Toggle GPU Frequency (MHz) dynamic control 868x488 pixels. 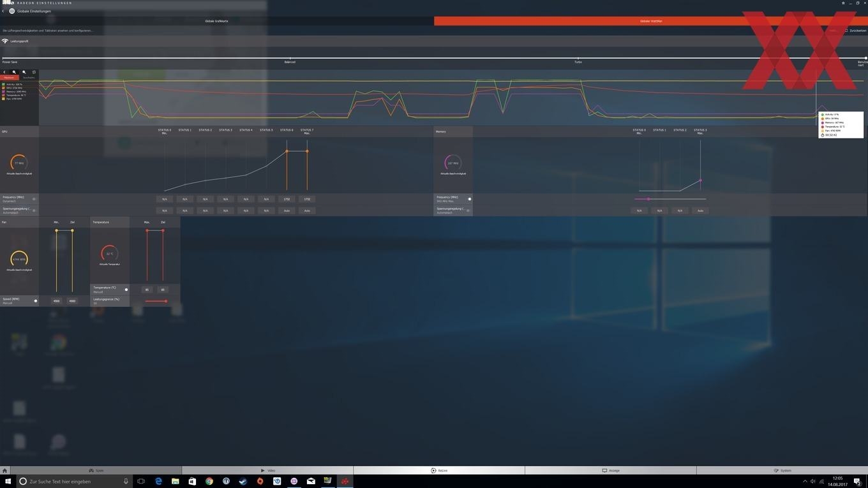click(x=34, y=199)
